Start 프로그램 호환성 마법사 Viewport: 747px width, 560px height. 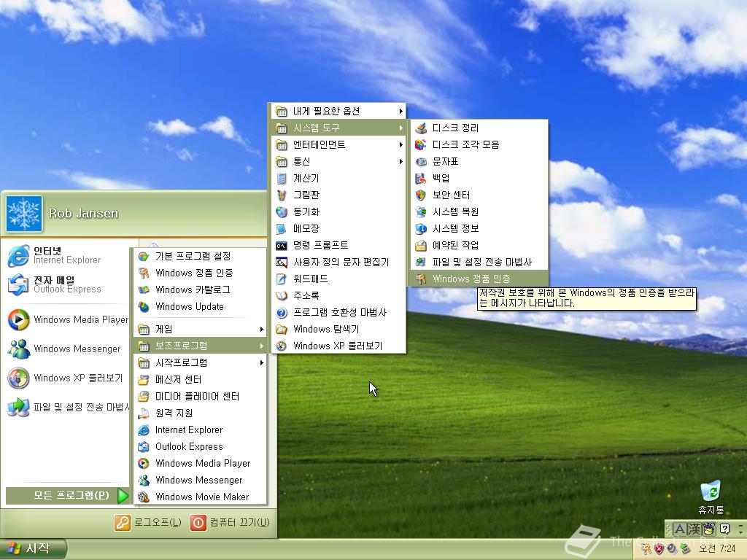[338, 312]
